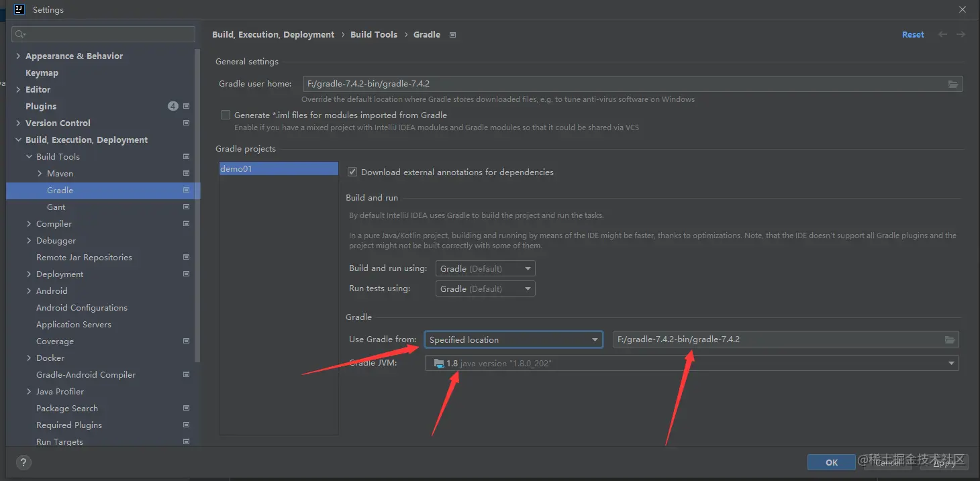Click the Build, Execution, Deployment breadcrumb

point(273,35)
